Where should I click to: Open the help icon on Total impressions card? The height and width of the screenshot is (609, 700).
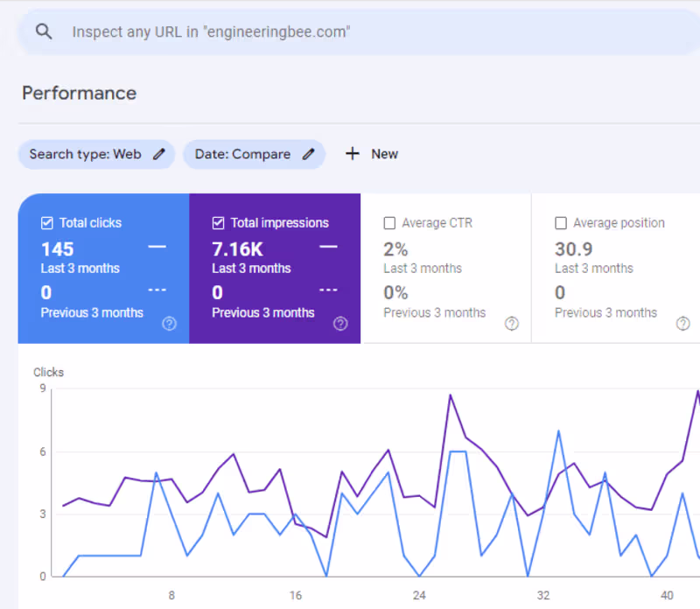coord(340,324)
